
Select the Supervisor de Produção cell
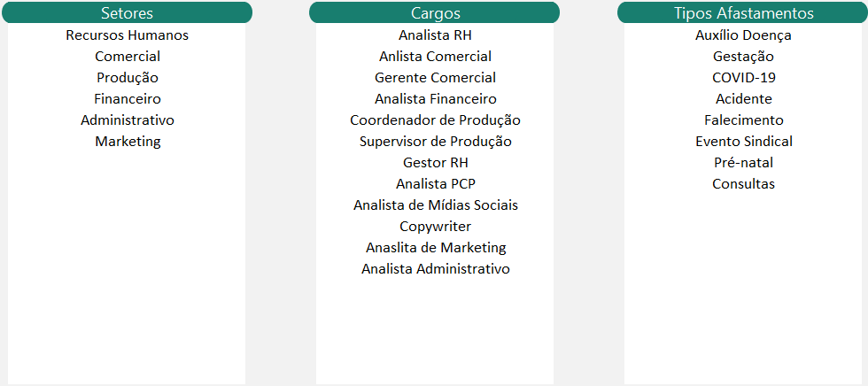click(x=435, y=142)
